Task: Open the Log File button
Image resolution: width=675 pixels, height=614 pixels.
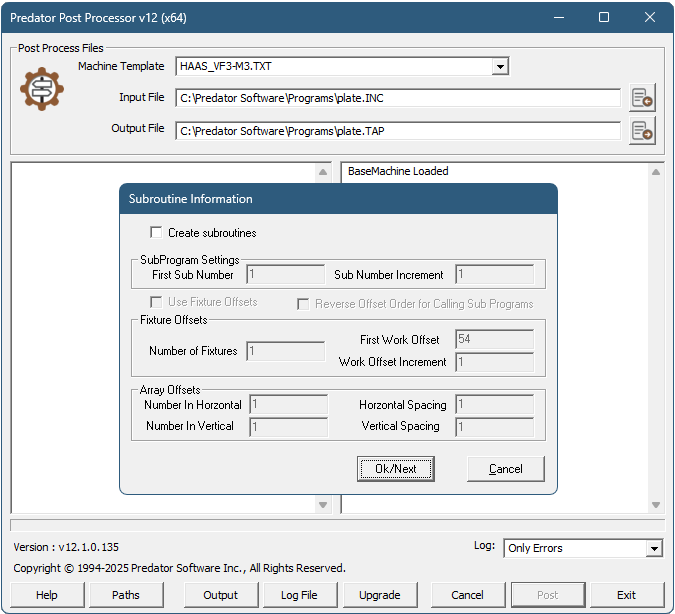Action: pyautogui.click(x=298, y=595)
